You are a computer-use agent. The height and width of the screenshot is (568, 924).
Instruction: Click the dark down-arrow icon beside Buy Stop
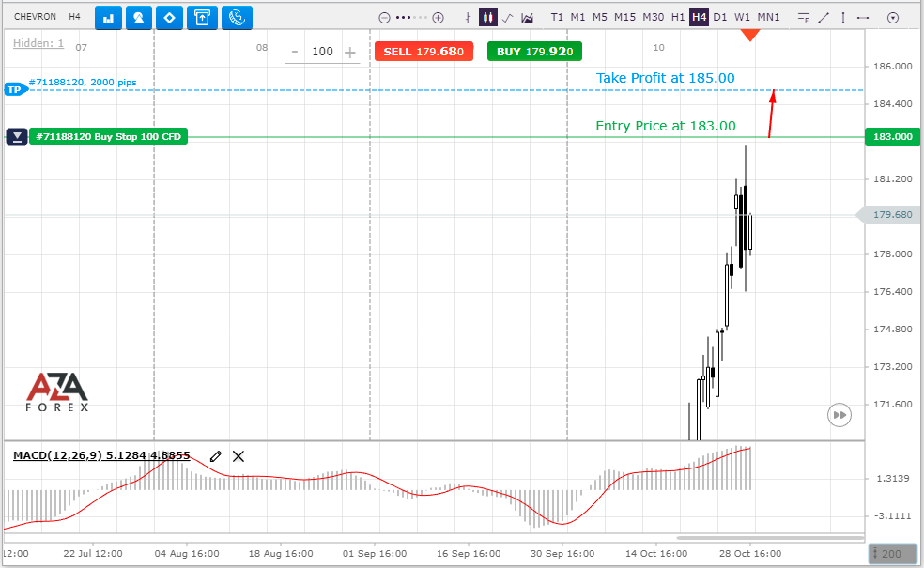(17, 137)
